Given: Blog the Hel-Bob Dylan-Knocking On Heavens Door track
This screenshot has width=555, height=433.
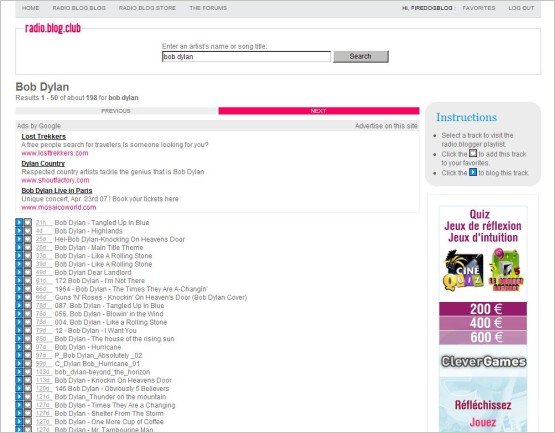Looking at the screenshot, I should click(x=19, y=239).
